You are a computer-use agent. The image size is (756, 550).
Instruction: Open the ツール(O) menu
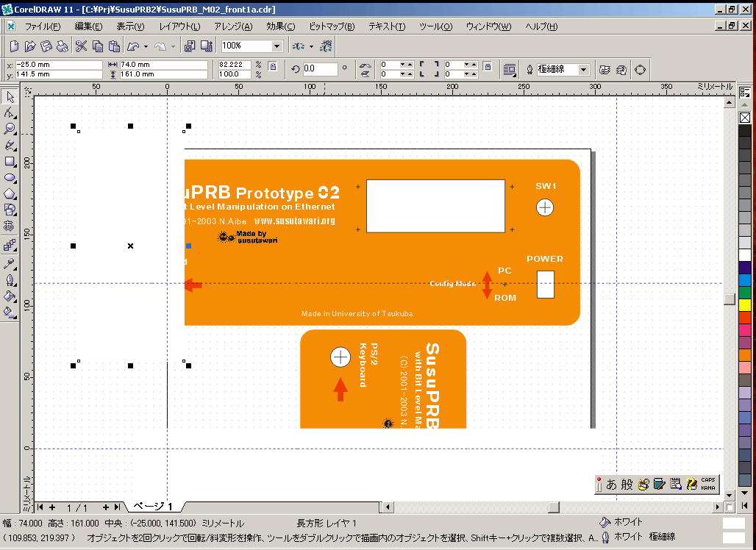(436, 26)
